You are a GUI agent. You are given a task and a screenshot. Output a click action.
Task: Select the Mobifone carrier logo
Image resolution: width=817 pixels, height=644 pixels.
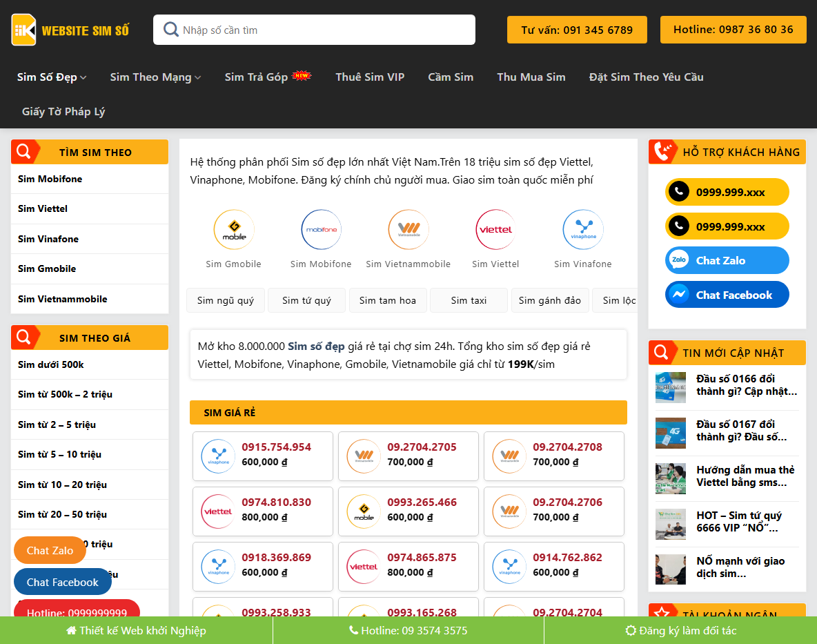point(320,230)
